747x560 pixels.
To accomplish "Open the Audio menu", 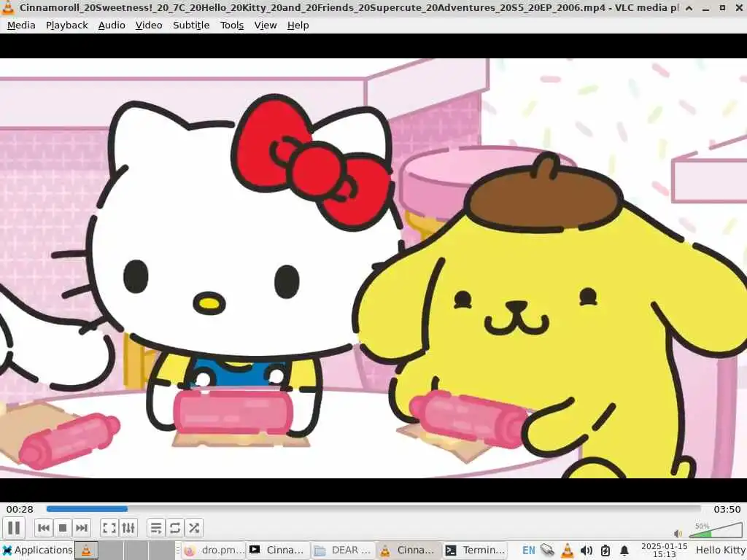I will (x=112, y=26).
